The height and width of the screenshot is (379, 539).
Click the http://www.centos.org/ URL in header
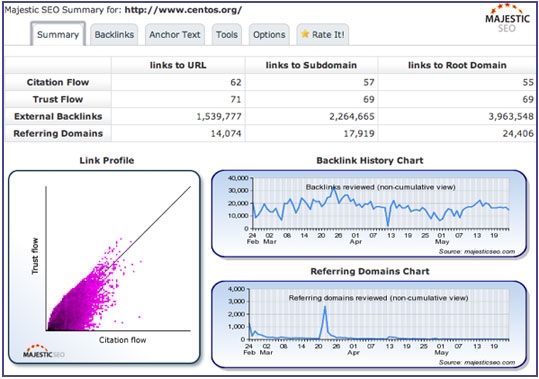click(x=183, y=10)
